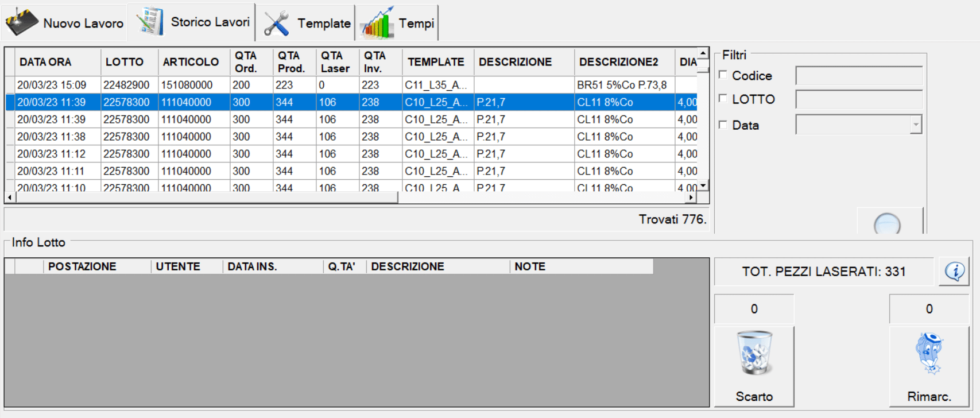Click the blue info icon button
Screen dimensions: 980x418
pos(954,271)
